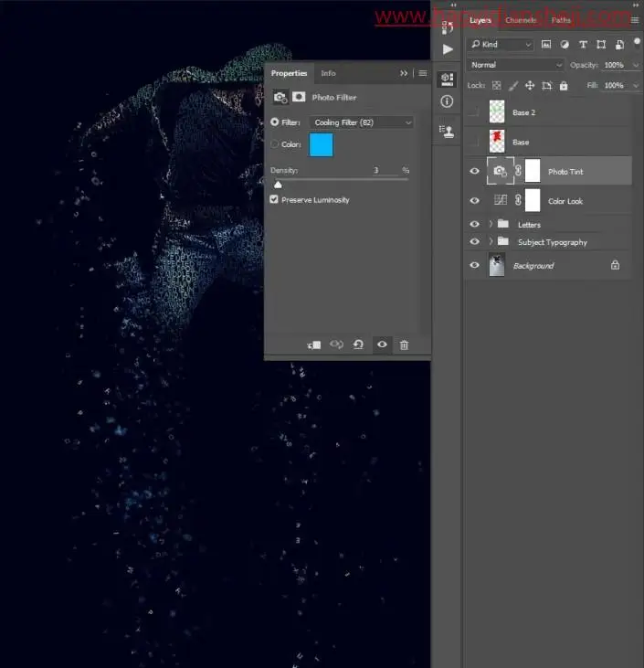644x668 pixels.
Task: Reset adjustment to defaults icon
Action: click(x=358, y=345)
